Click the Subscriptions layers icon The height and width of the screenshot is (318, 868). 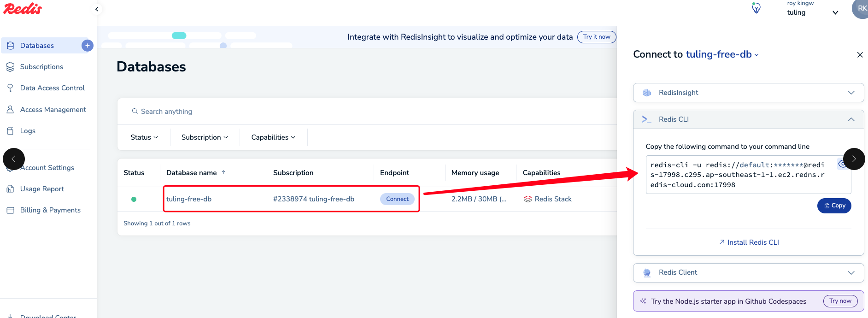(10, 67)
